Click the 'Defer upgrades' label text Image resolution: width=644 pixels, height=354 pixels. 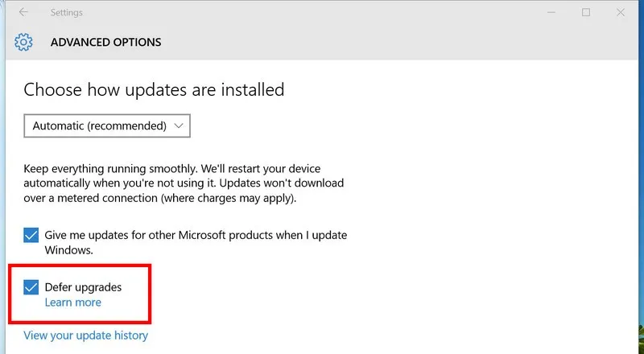[x=84, y=287]
